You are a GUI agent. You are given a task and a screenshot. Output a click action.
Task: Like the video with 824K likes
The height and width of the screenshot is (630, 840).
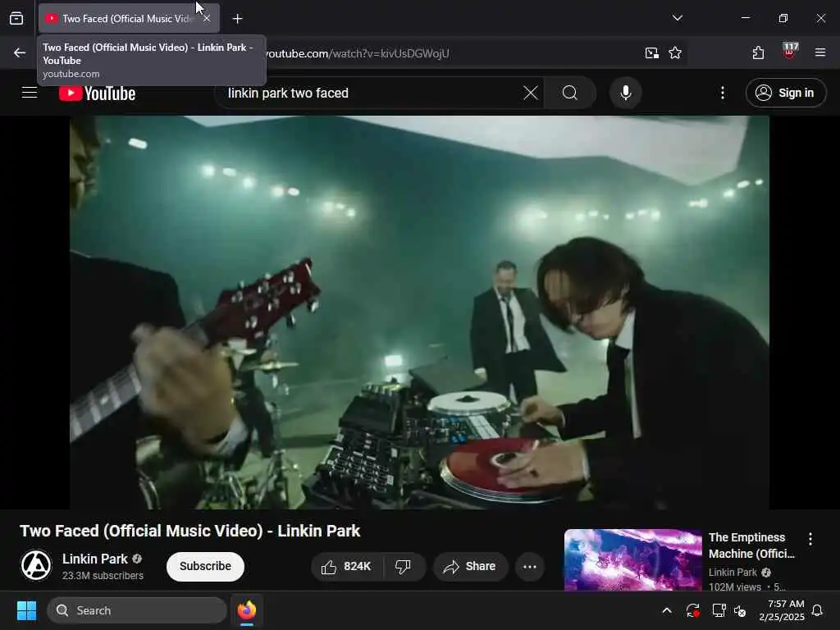pos(347,566)
